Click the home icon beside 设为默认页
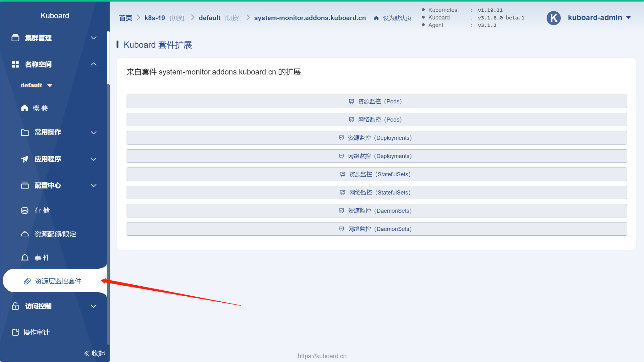 click(376, 18)
